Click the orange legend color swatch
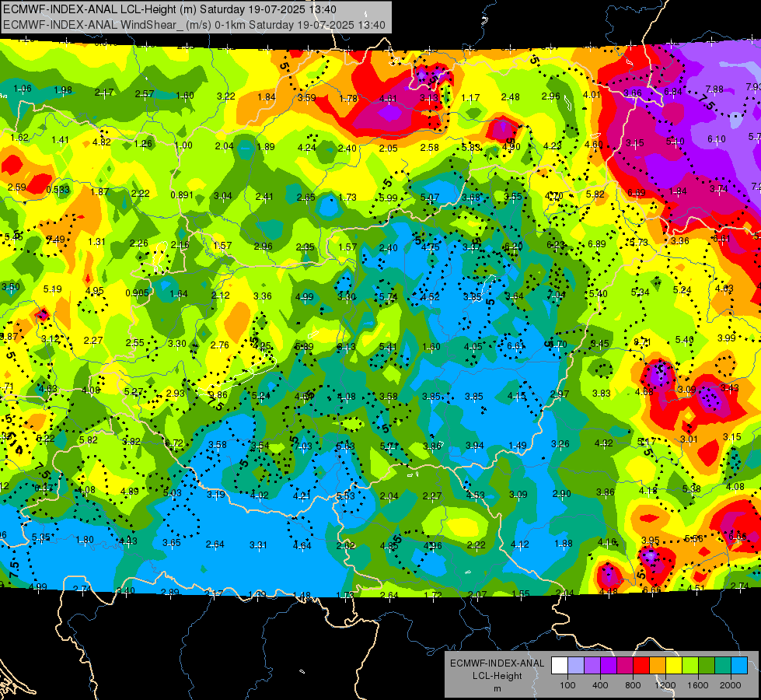Viewport: 761px width, 700px height. click(658, 665)
